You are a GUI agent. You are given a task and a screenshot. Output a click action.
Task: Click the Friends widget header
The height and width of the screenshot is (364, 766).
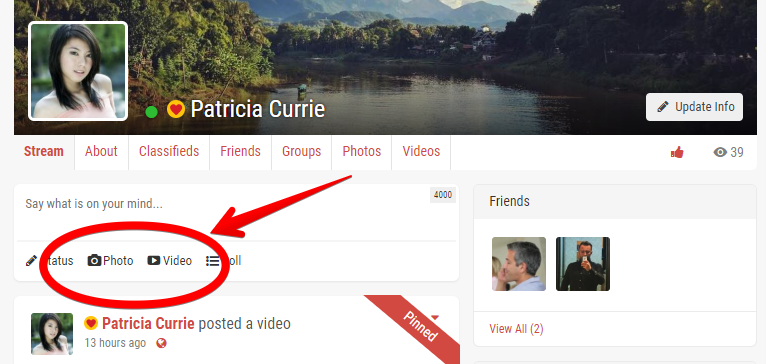[x=615, y=202]
